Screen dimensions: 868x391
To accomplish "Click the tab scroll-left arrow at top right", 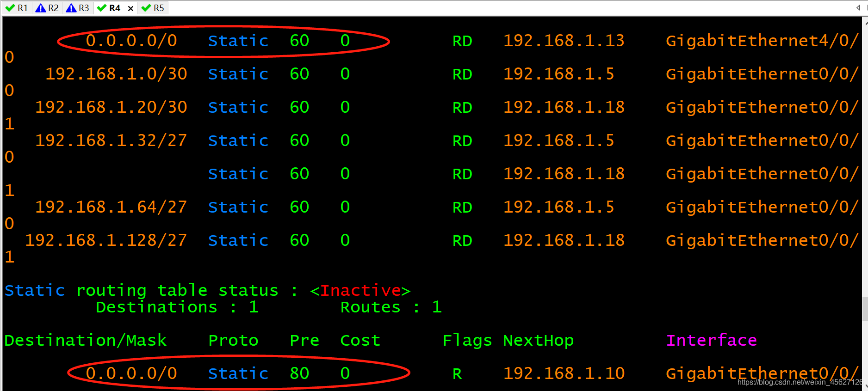I will (858, 7).
